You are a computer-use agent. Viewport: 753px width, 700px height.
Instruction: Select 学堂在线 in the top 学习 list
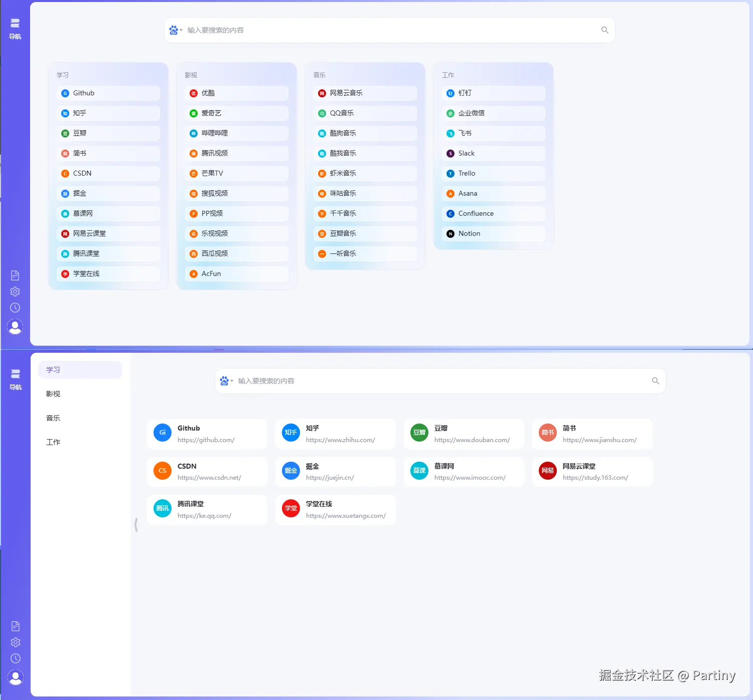coord(108,273)
